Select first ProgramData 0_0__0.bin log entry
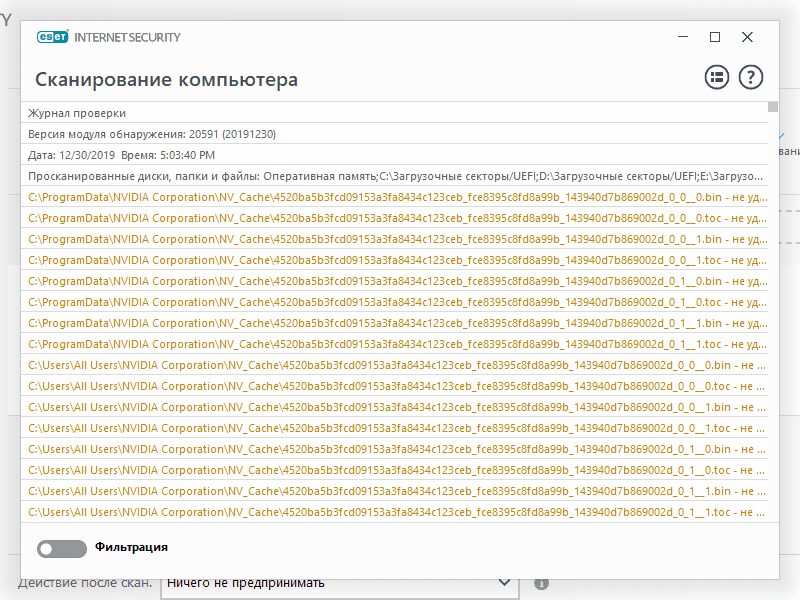The image size is (800, 600). click(397, 197)
